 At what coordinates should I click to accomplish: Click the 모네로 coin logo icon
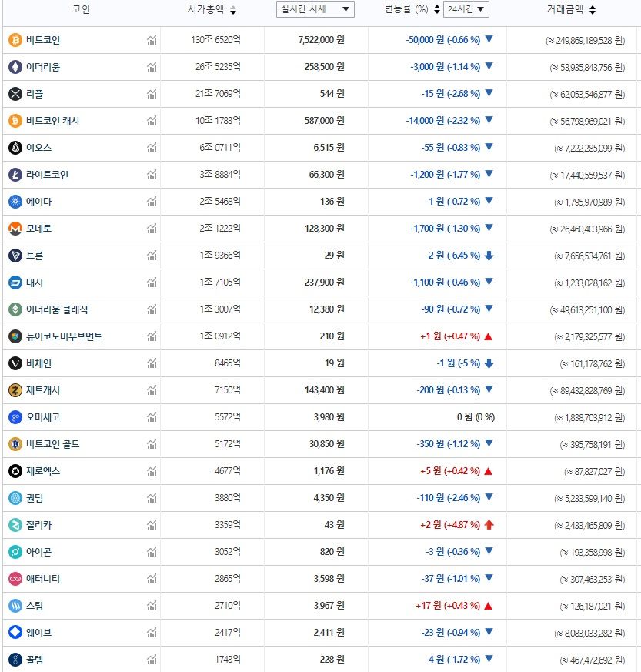pyautogui.click(x=15, y=229)
